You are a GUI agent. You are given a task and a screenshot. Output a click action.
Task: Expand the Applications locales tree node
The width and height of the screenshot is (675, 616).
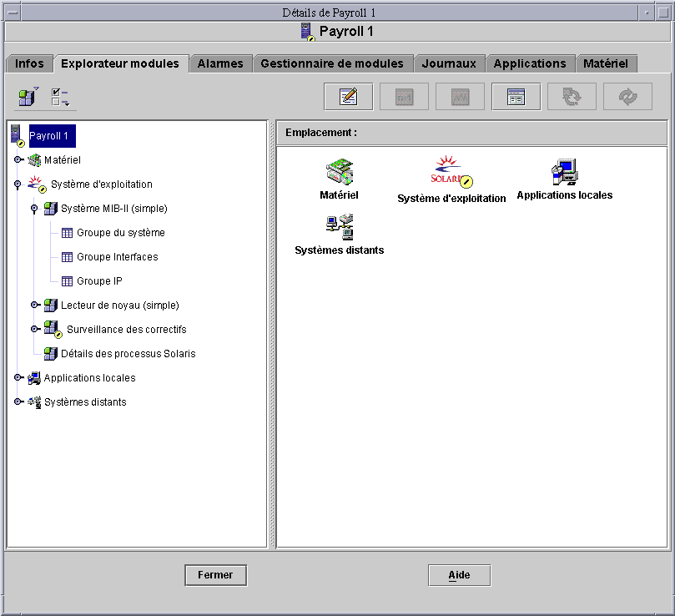(x=18, y=378)
